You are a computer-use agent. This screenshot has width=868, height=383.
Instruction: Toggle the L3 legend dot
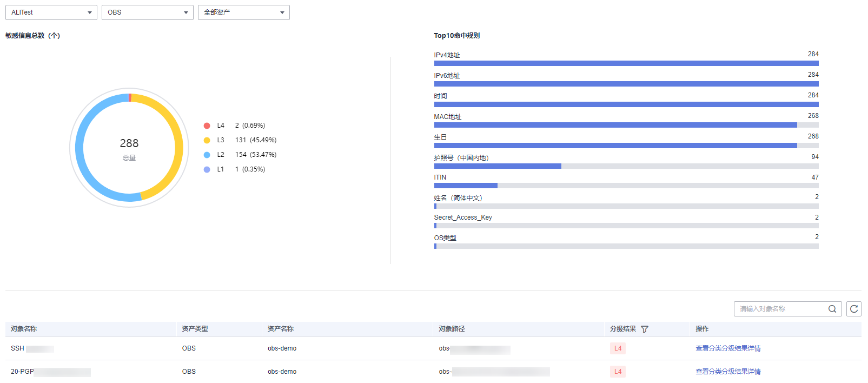[207, 140]
